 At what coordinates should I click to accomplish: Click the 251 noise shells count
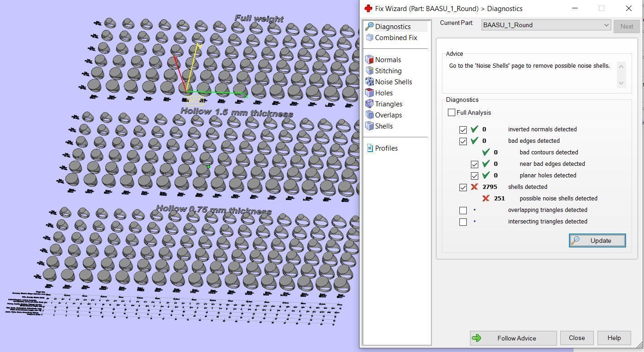(499, 199)
